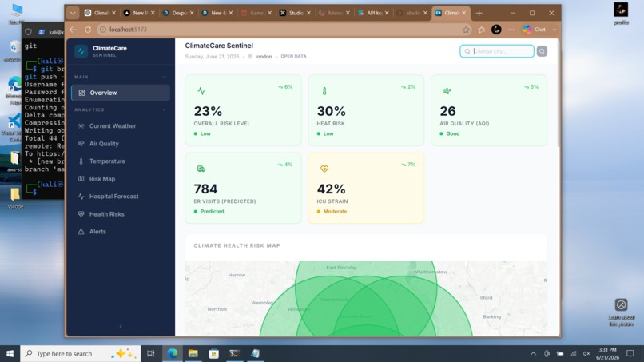Open Task View on the taskbar

pyautogui.click(x=151, y=353)
